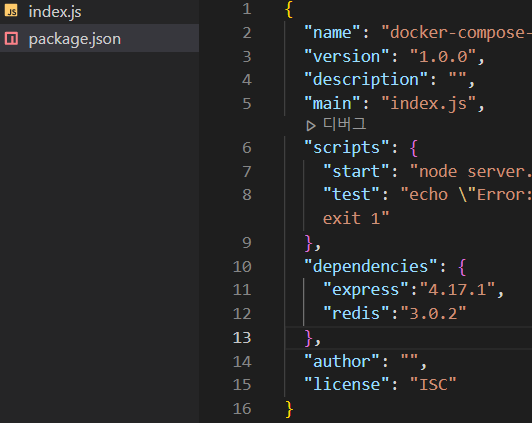Click the JS icon beside index.js

[11, 11]
